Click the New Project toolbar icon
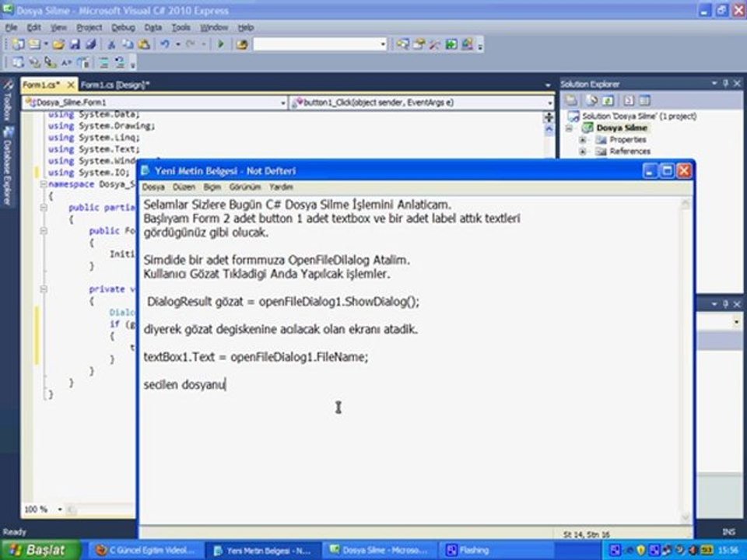This screenshot has width=747, height=560. [x=19, y=44]
